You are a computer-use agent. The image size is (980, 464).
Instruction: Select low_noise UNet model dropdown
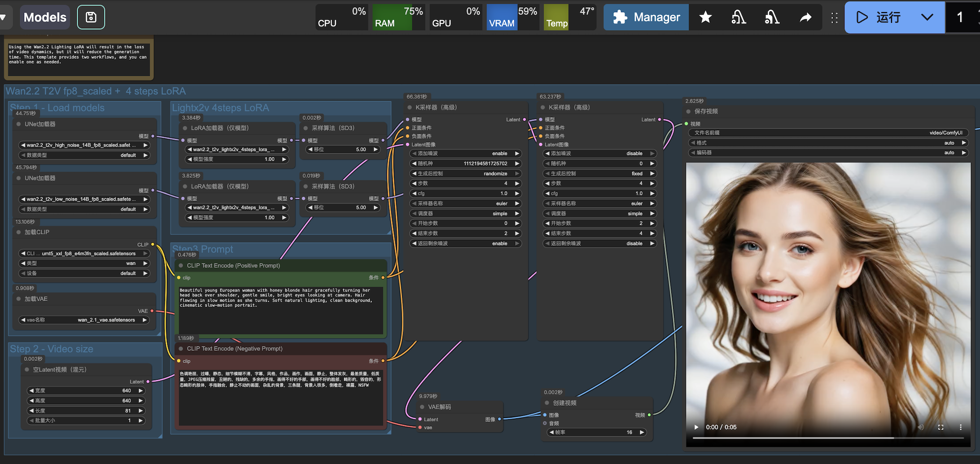click(84, 199)
